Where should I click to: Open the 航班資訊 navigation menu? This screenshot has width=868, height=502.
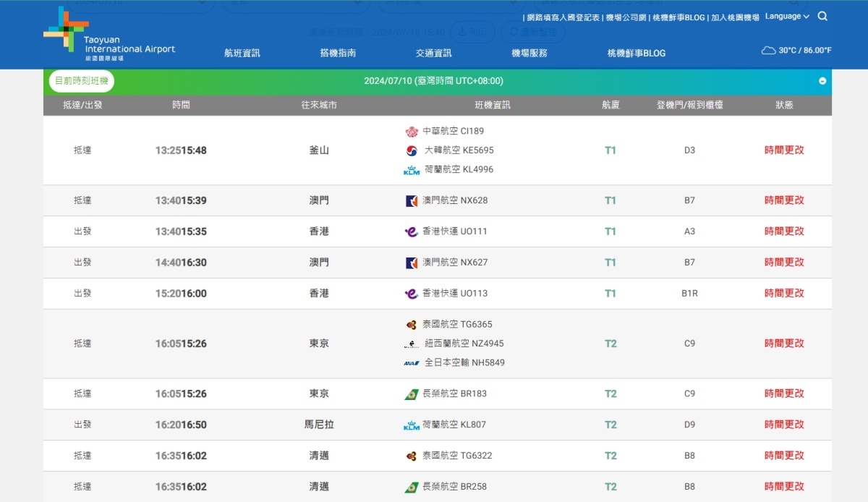(242, 53)
